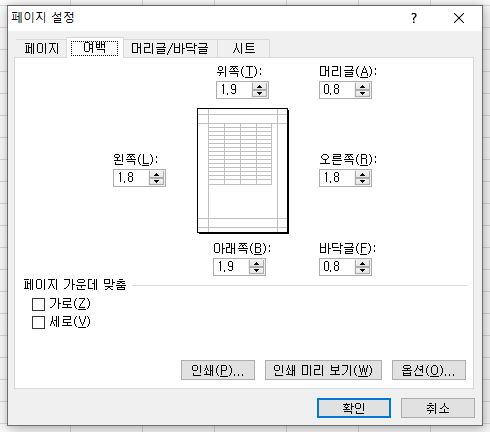This screenshot has height=432, width=490.
Task: Click the help question mark icon
Action: (x=414, y=18)
